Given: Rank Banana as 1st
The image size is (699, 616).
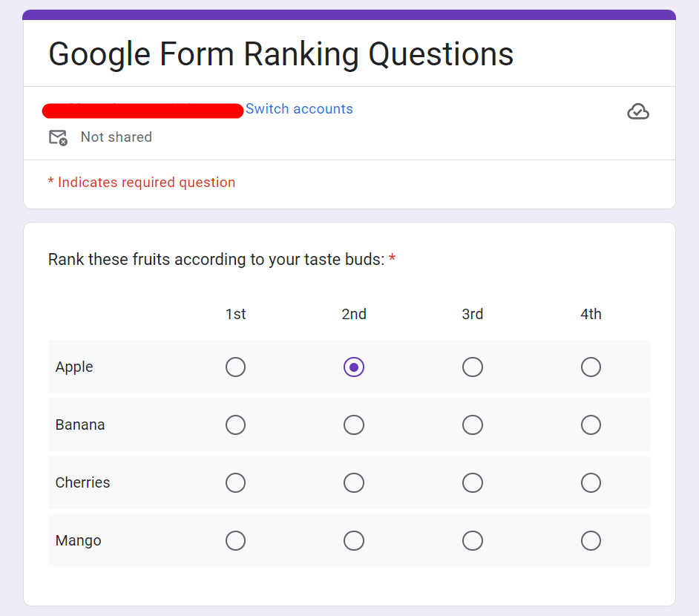Looking at the screenshot, I should click(235, 425).
